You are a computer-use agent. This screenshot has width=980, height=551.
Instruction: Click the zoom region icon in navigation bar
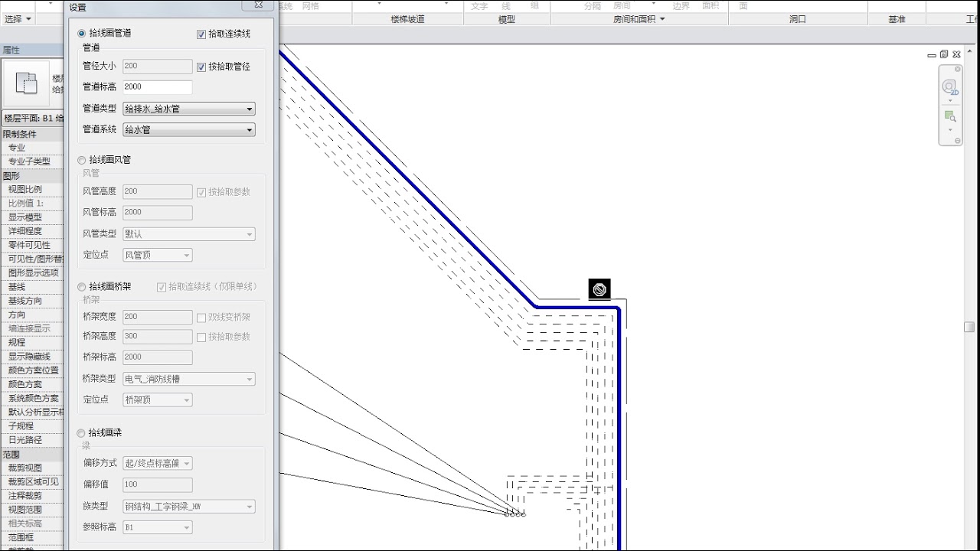pyautogui.click(x=950, y=116)
